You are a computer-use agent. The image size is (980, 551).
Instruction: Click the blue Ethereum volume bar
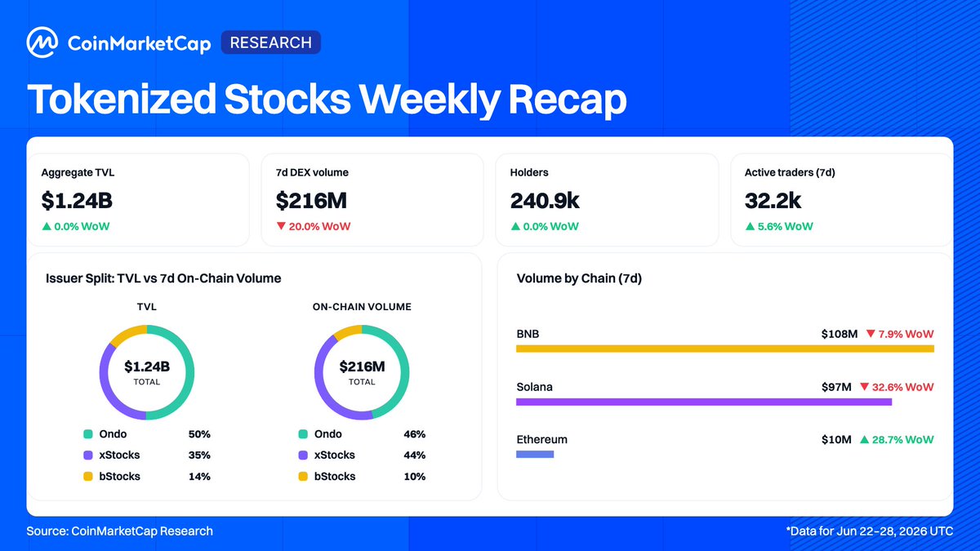coord(535,454)
